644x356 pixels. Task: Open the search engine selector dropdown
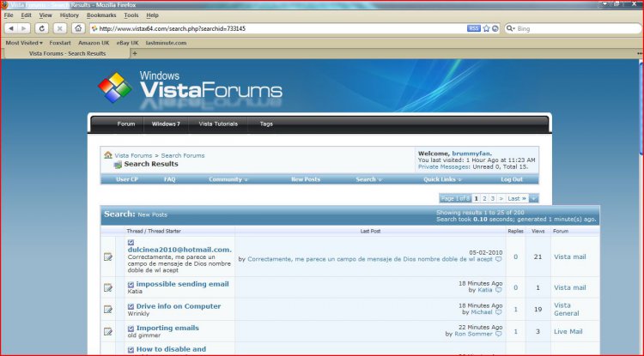511,28
